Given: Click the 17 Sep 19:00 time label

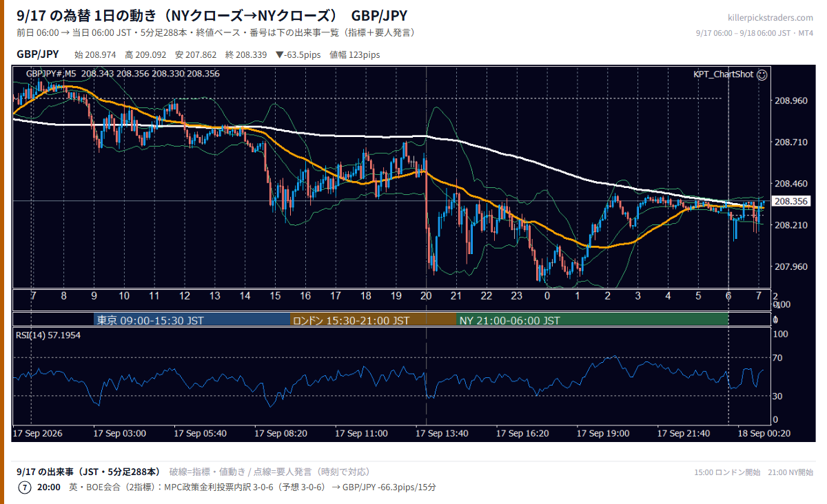Looking at the screenshot, I should 603,434.
